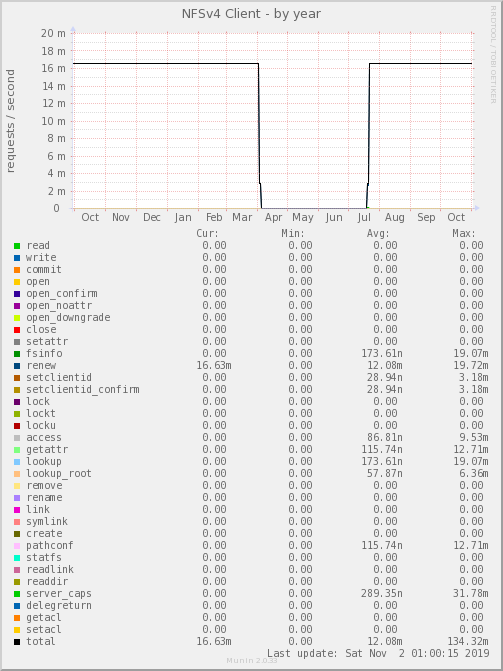This screenshot has height=671, width=503.
Task: Click the dark blue renew legend swatch
Action: pos(17,366)
